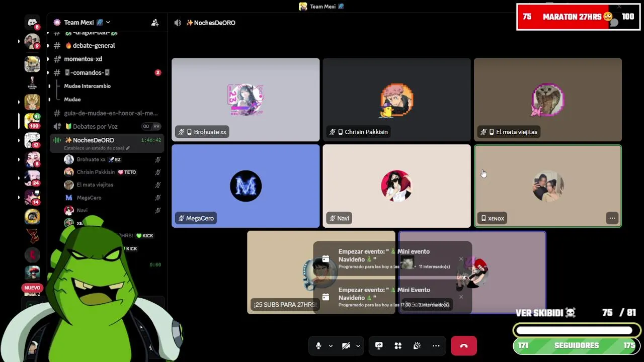The image size is (644, 362).
Task: Open the Mudae thread
Action: (72, 100)
